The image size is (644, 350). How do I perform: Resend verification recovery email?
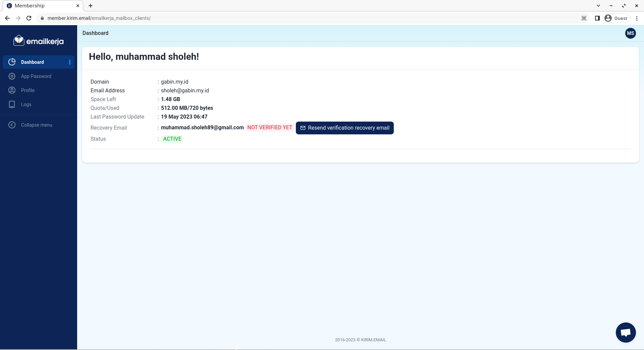[x=344, y=128]
